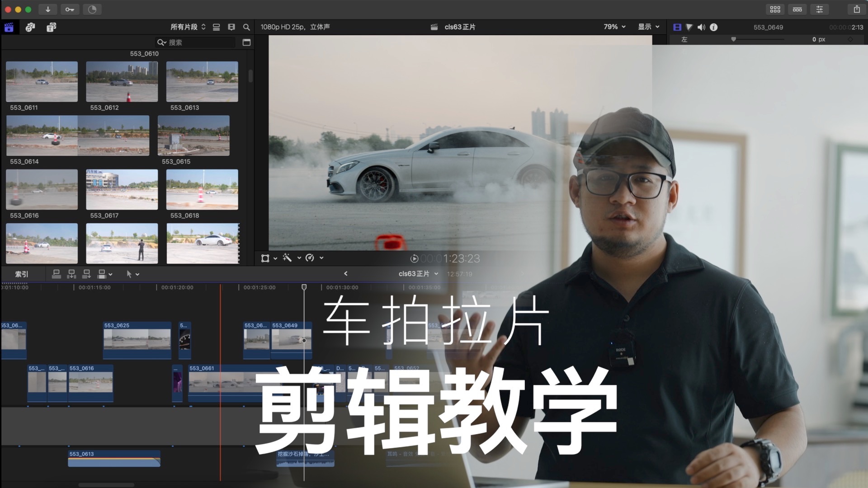Screen dimensions: 868x488
Task: Open clip appearance filmstrip options icon
Action: pyautogui.click(x=231, y=27)
